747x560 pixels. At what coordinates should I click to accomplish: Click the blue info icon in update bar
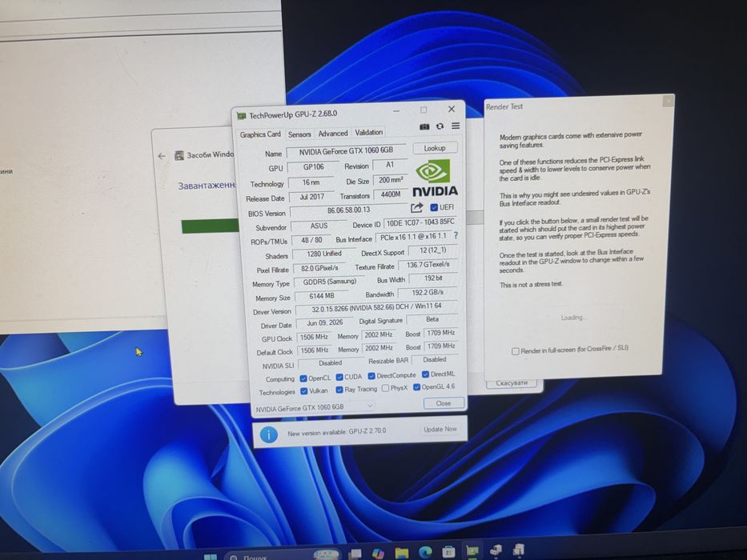pyautogui.click(x=269, y=434)
